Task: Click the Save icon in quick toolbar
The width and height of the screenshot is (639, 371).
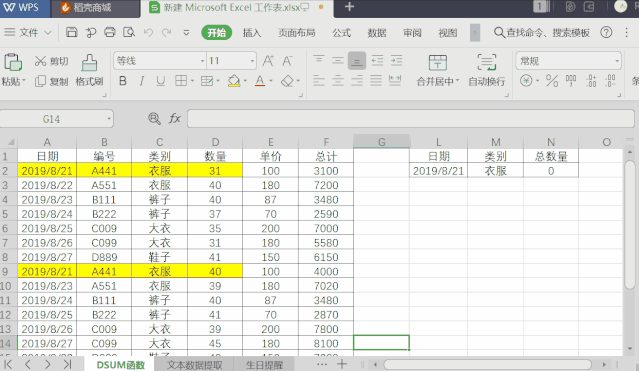Action: [72, 32]
